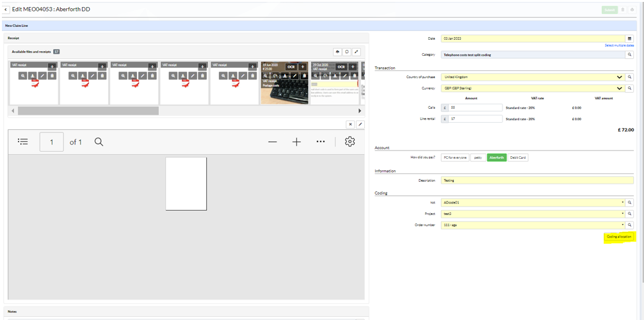Click the Submit button
Viewport: 644px width, 320px height.
[610, 10]
